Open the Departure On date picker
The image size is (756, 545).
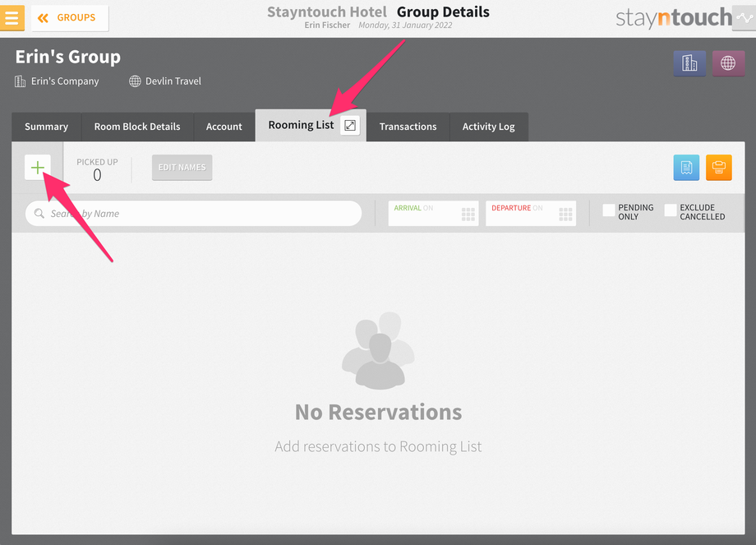point(531,213)
